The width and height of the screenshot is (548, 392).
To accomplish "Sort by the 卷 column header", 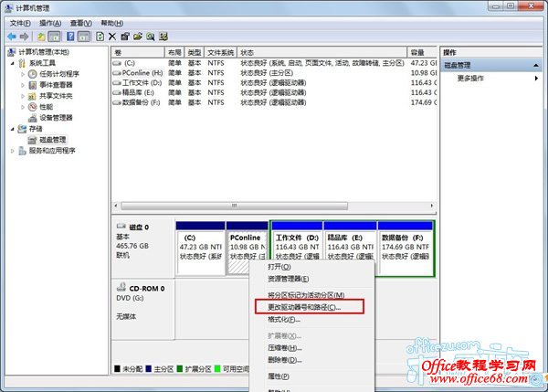I will click(138, 52).
